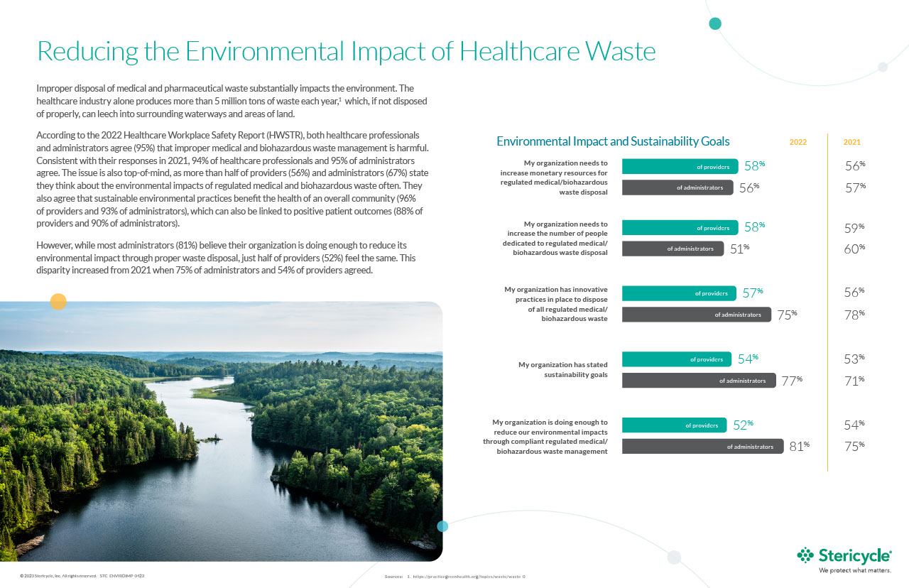Select the 52% providers bar for doing enough
Viewport: 909px width, 588px height.
(675, 425)
